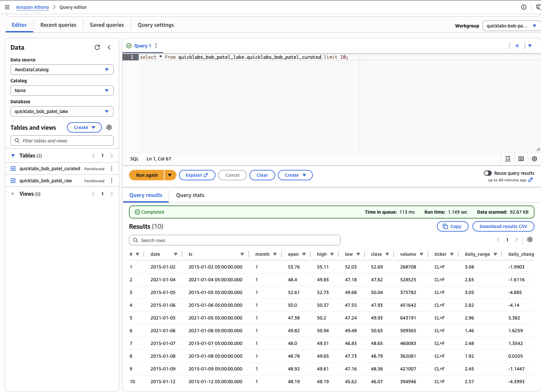Open the Workgroup dropdown
Viewport: 541px width, 392px height.
[512, 26]
